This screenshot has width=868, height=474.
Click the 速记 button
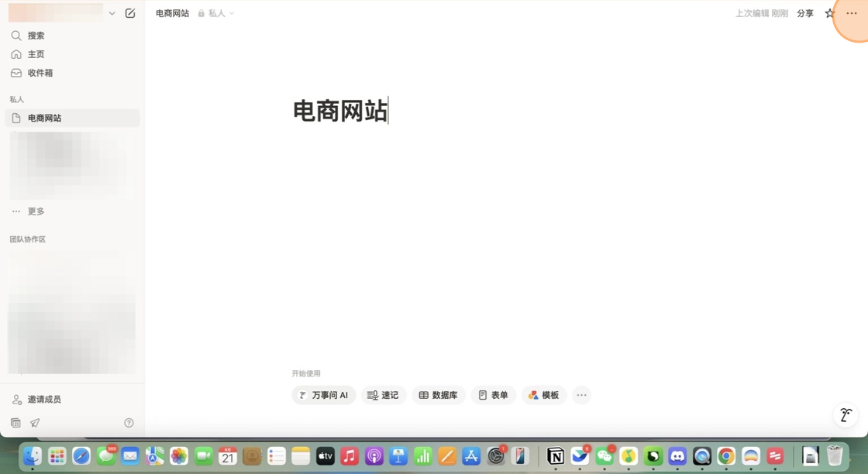384,395
